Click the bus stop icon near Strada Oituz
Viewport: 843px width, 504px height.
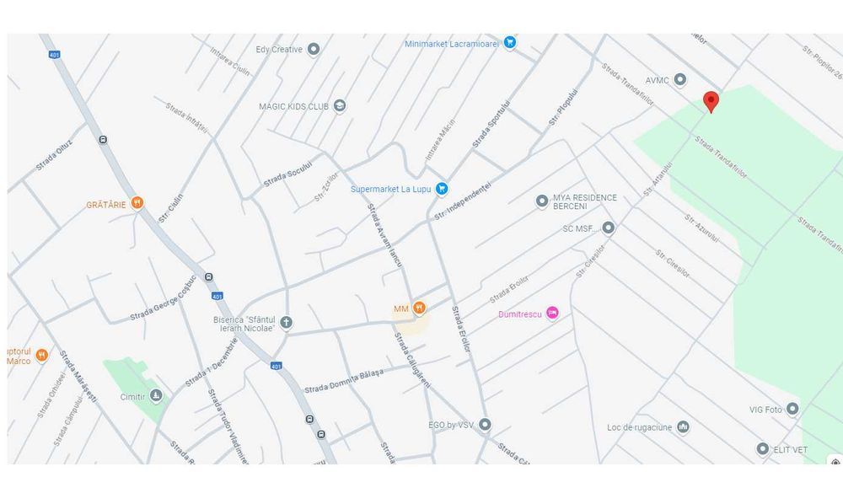pos(103,140)
